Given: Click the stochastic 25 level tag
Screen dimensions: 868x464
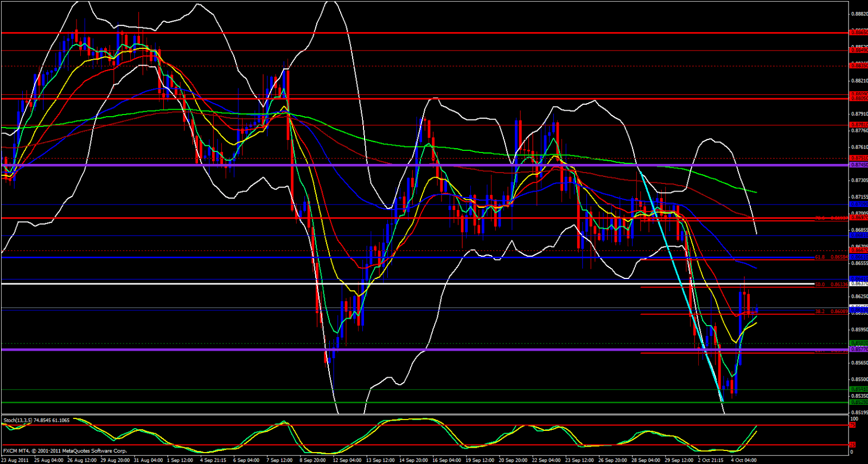Looking at the screenshot, I should [x=853, y=445].
